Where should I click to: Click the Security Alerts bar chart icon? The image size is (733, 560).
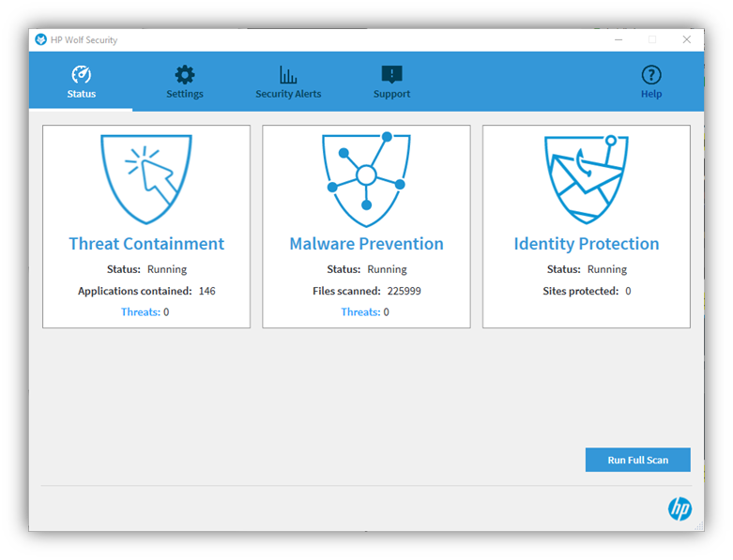[x=288, y=75]
